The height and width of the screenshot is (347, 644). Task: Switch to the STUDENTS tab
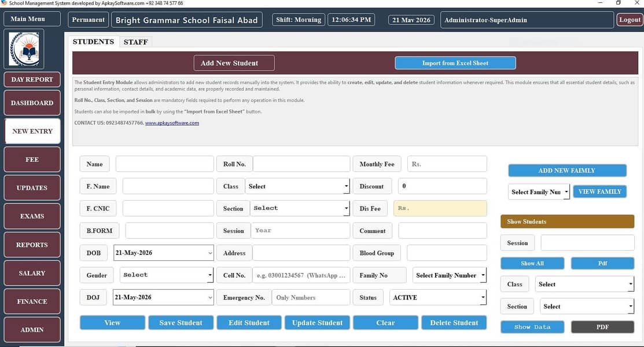(93, 42)
